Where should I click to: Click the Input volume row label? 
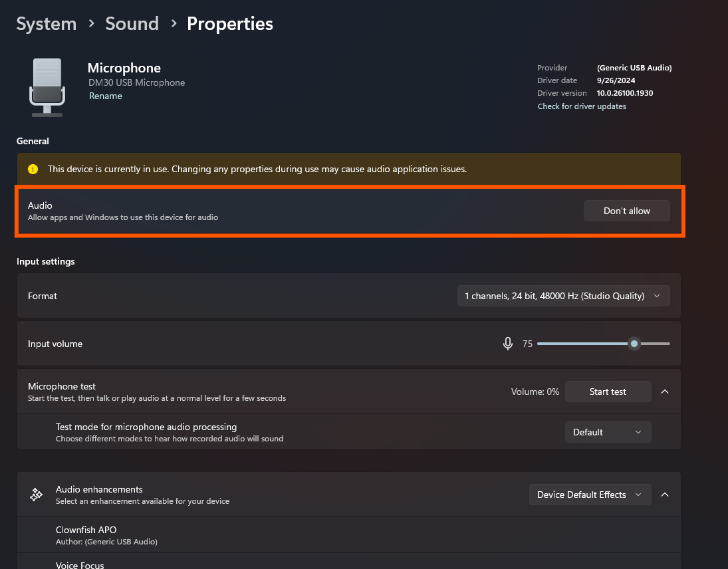[55, 344]
